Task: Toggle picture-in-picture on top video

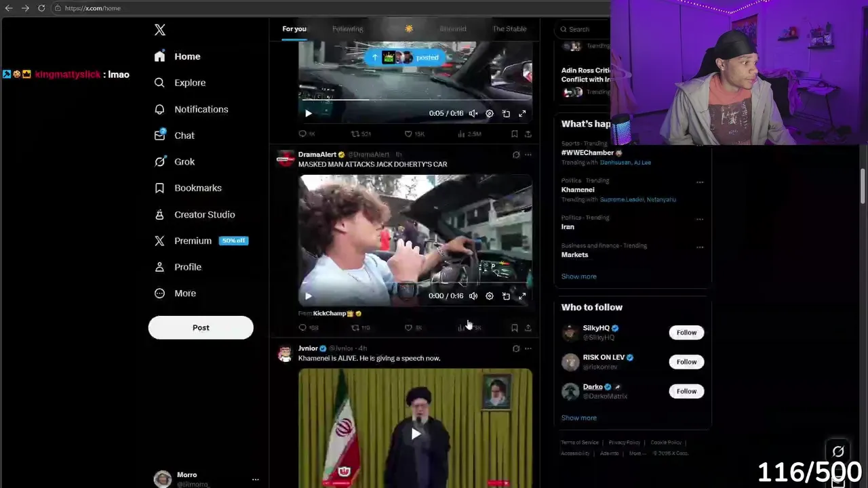Action: tap(506, 113)
